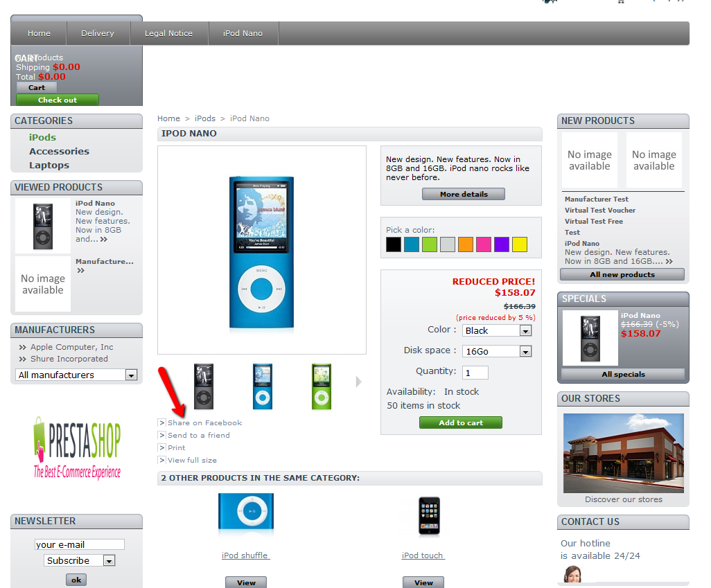Click View under iPod touch
The width and height of the screenshot is (711, 588).
coord(423,582)
